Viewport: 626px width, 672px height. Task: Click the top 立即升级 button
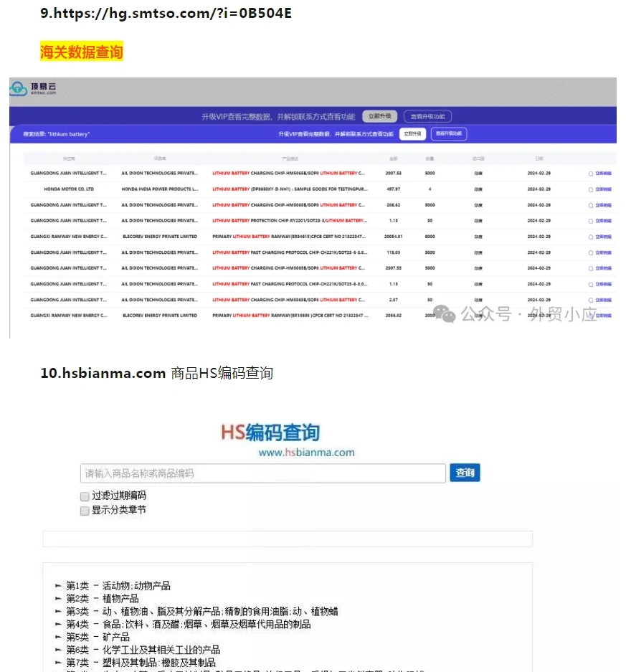coord(379,115)
